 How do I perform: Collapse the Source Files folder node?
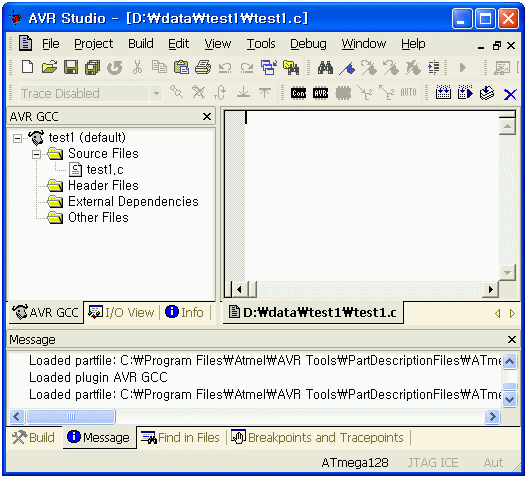[36, 154]
